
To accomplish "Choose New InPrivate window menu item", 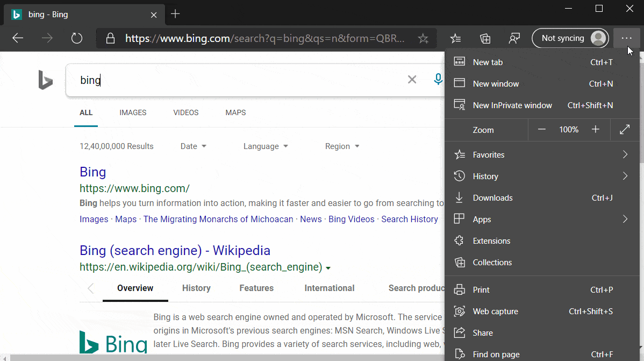I will [542, 105].
